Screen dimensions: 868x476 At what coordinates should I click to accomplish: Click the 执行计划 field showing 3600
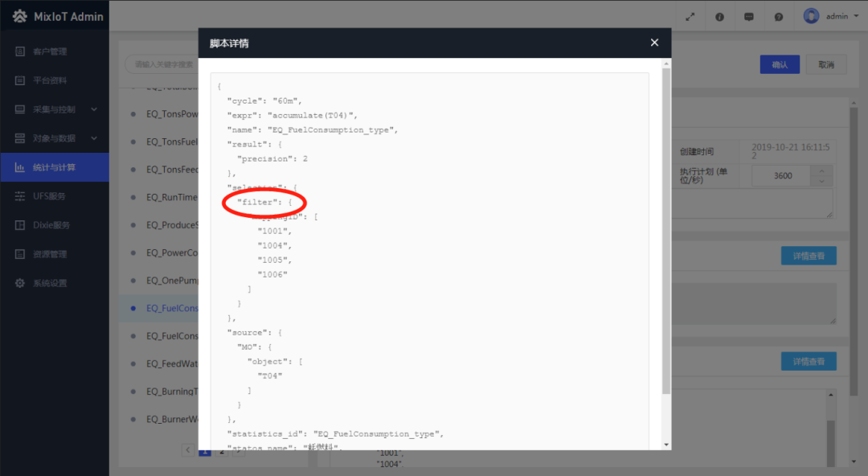click(782, 176)
